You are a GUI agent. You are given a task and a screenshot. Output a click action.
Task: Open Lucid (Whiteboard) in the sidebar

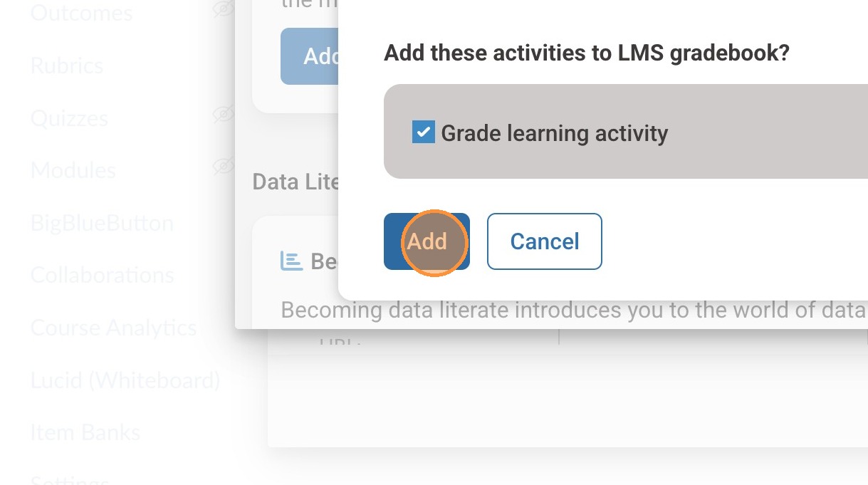[125, 380]
